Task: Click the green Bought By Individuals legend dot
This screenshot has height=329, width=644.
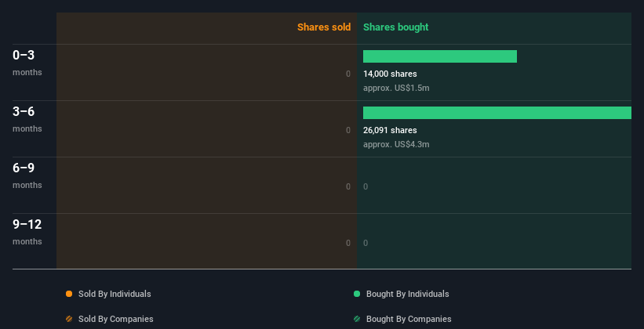Action: click(357, 294)
